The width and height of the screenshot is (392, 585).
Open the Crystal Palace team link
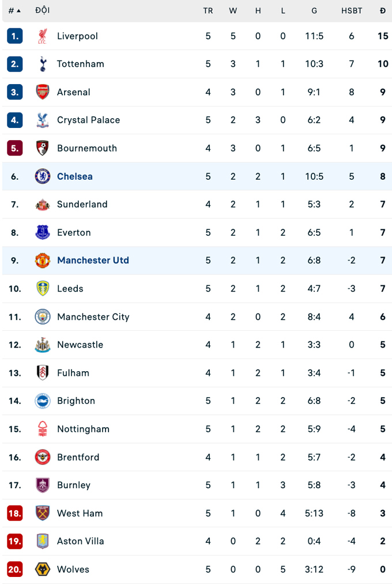(x=88, y=120)
